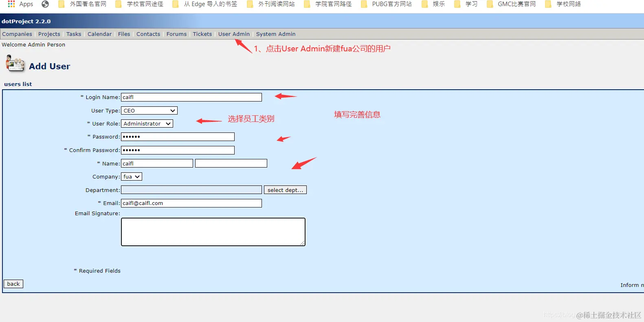Open the 学习 bookmark folder
The width and height of the screenshot is (644, 322).
point(466,4)
